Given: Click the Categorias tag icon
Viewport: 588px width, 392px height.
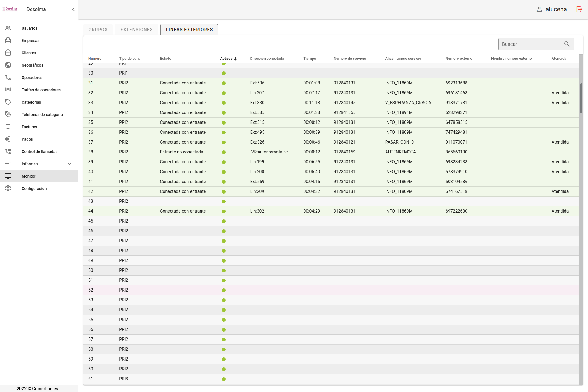Looking at the screenshot, I should (x=8, y=102).
